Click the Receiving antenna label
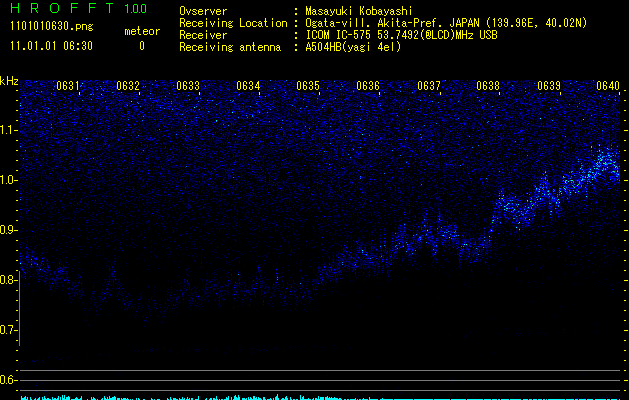The height and width of the screenshot is (400, 629). 230,47
